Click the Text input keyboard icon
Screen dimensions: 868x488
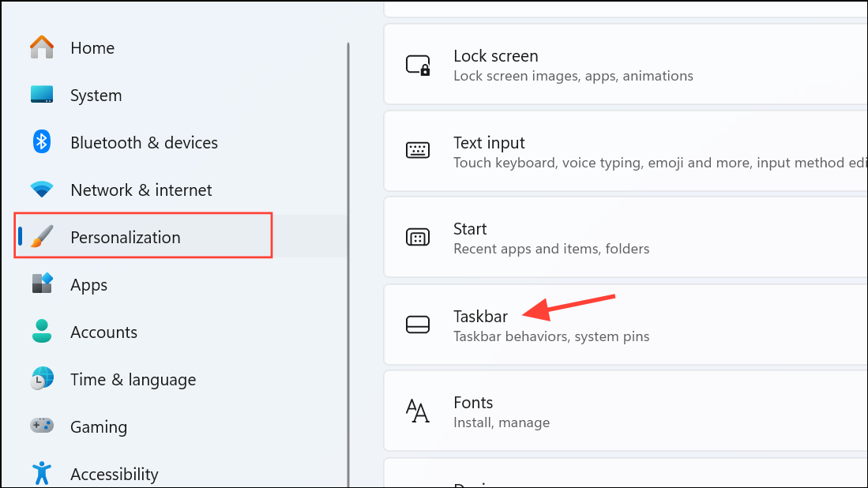pyautogui.click(x=418, y=151)
